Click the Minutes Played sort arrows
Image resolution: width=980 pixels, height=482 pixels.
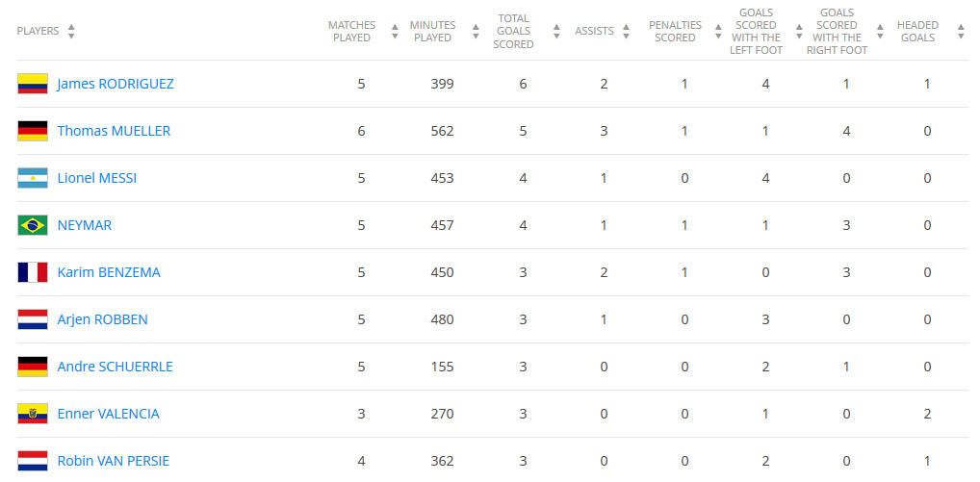point(476,32)
